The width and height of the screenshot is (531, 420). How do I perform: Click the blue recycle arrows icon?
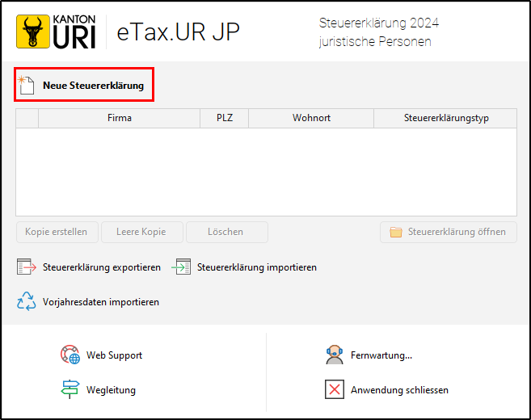(x=27, y=301)
